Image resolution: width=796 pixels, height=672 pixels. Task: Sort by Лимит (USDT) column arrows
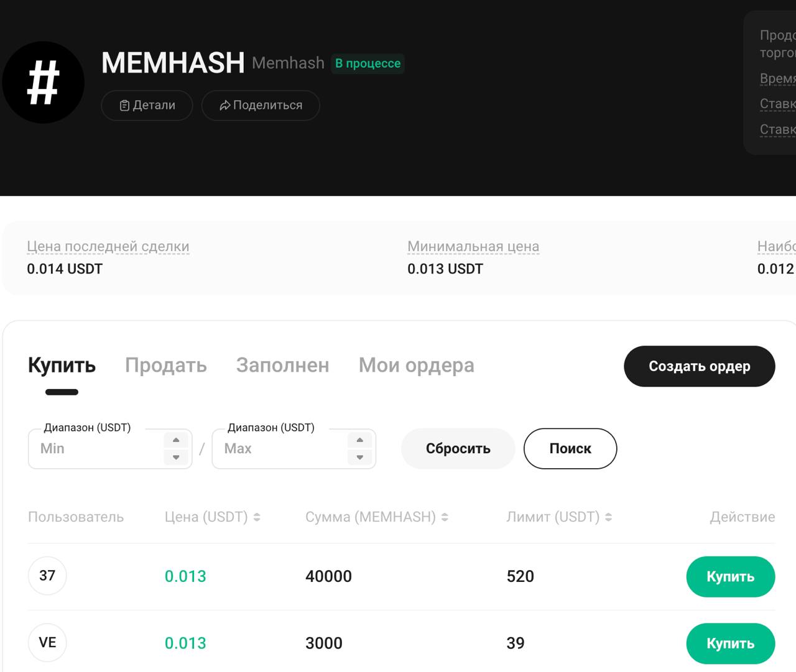[608, 517]
